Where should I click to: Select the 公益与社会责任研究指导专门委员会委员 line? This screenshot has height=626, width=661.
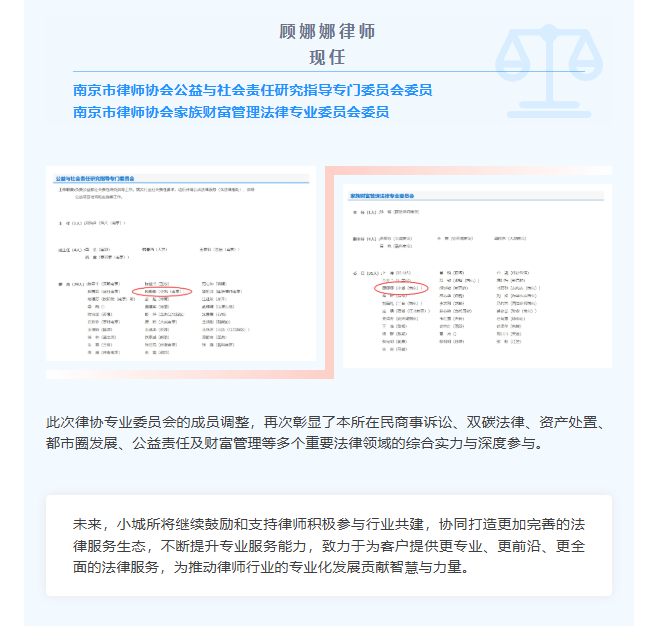pyautogui.click(x=252, y=90)
